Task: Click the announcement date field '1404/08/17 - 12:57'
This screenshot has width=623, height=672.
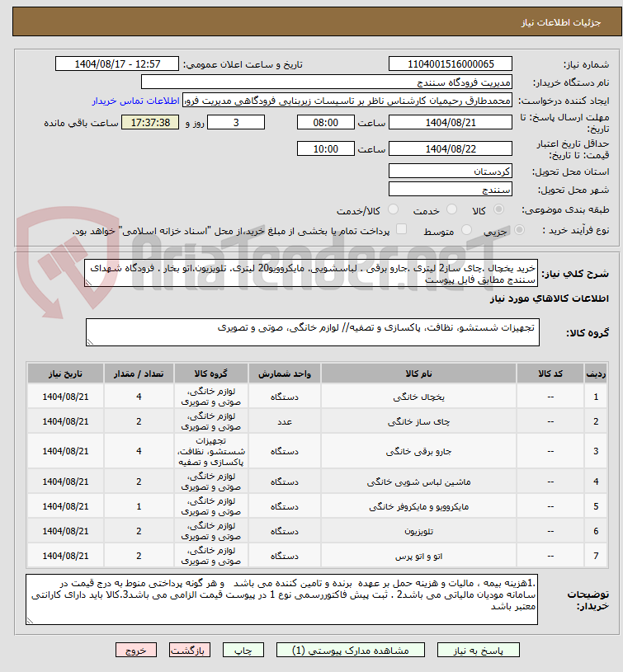Action: 117,63
